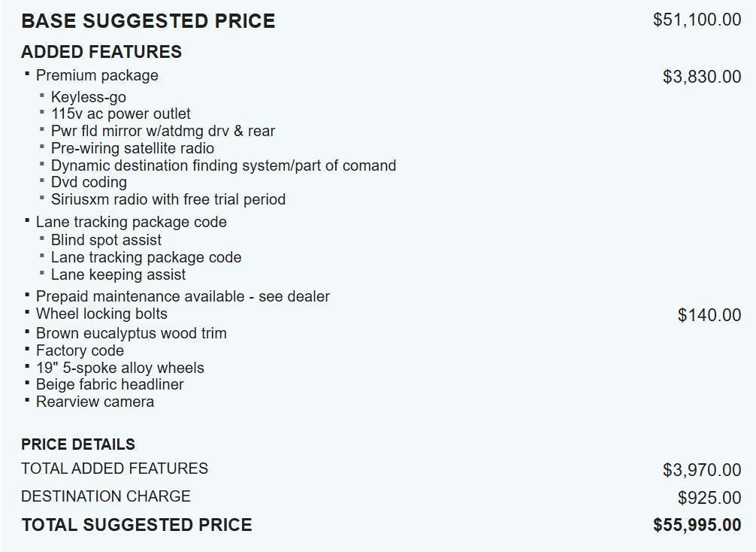Click the $3,830.00 Premium package price
Viewport: 756px width, 552px height.
(701, 77)
